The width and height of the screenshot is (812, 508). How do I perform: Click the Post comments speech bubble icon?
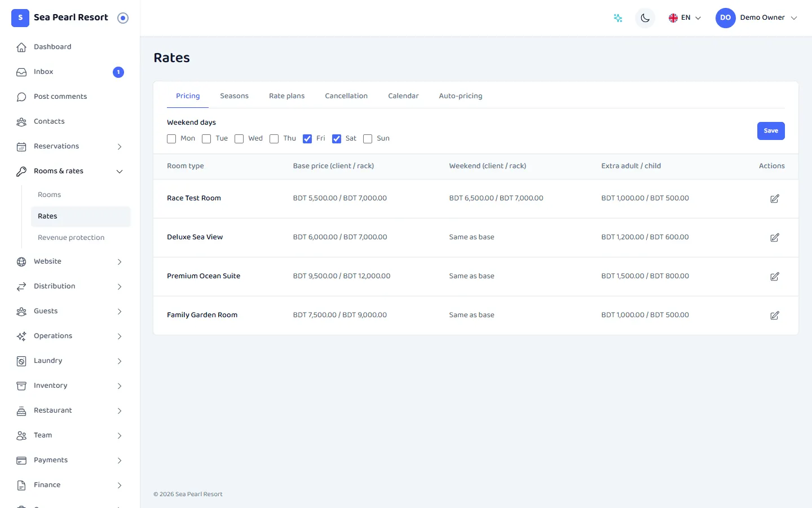(x=21, y=97)
